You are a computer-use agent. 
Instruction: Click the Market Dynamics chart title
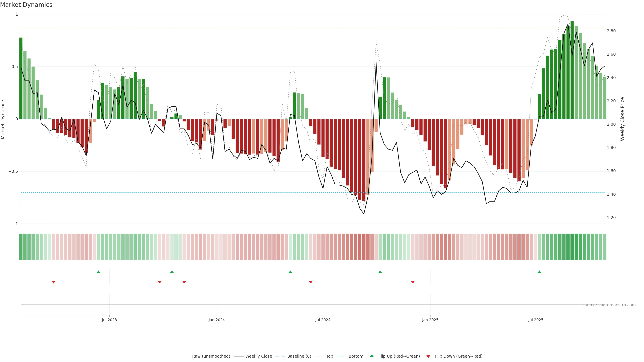tap(26, 5)
